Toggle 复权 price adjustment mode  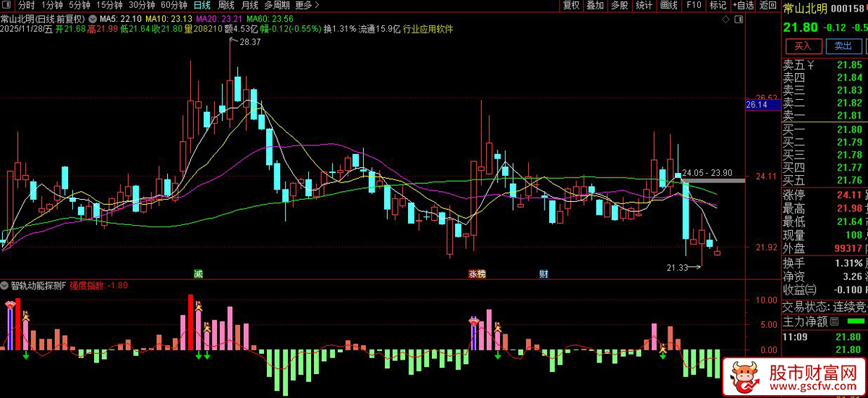[571, 5]
